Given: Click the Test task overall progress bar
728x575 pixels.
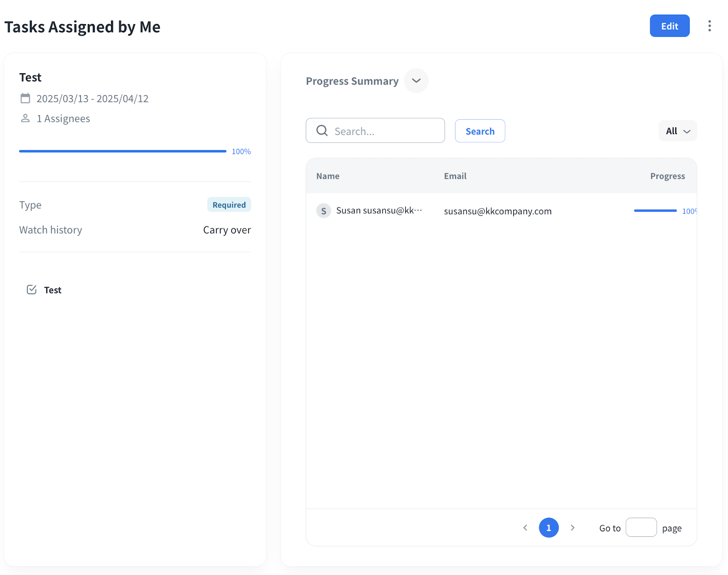Looking at the screenshot, I should click(122, 151).
